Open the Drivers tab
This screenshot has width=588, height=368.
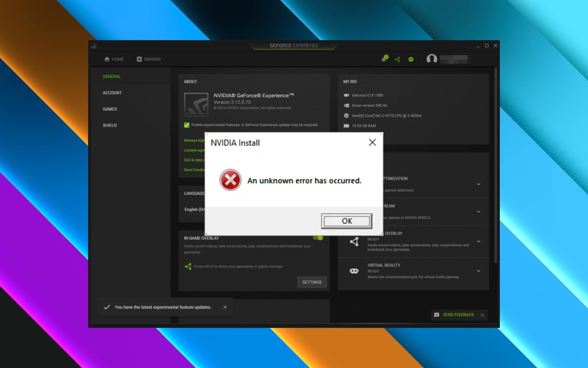149,59
